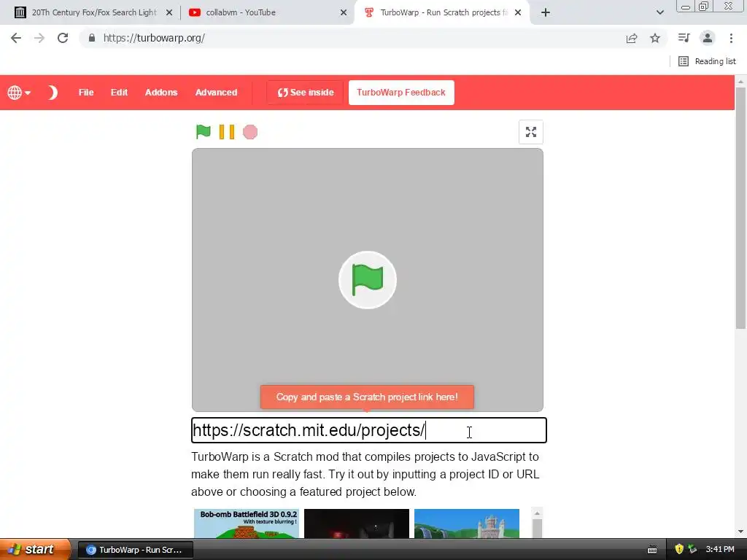Toggle dark mode with the moon icon
This screenshot has width=747, height=560.
(53, 93)
